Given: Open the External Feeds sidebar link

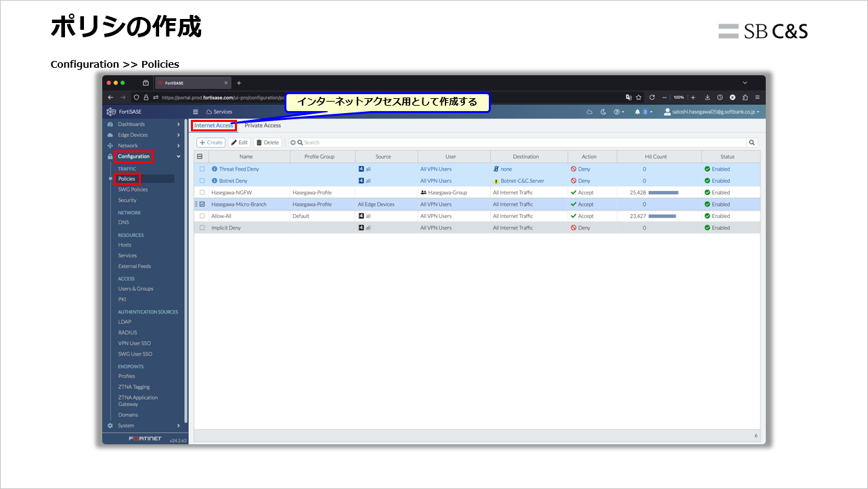Looking at the screenshot, I should 135,266.
